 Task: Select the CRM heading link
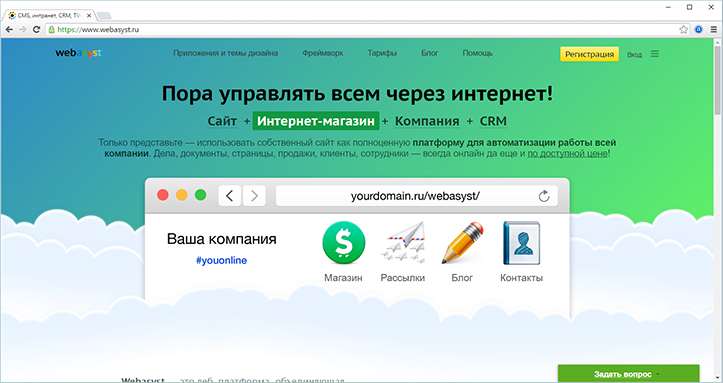[493, 121]
